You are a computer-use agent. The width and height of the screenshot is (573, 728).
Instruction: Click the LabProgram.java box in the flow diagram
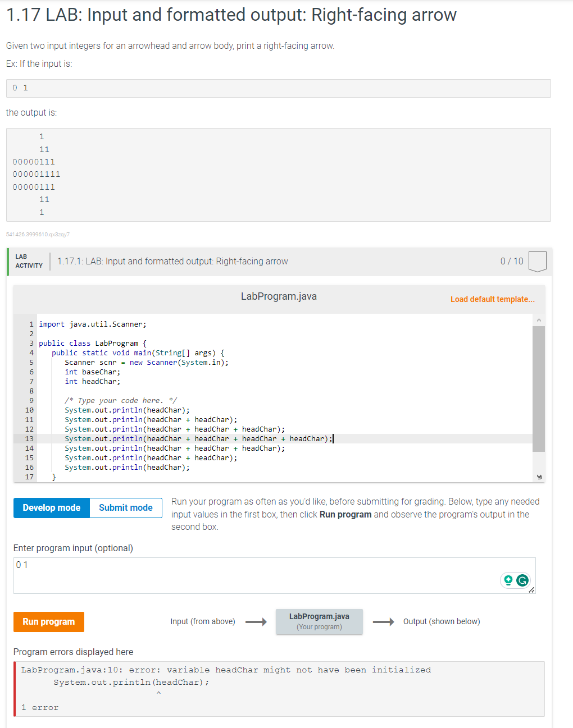319,621
